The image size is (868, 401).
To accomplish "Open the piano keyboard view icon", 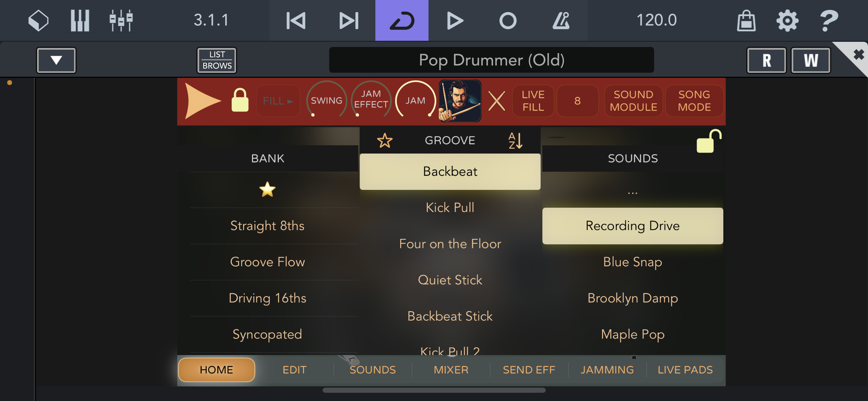I will click(80, 21).
